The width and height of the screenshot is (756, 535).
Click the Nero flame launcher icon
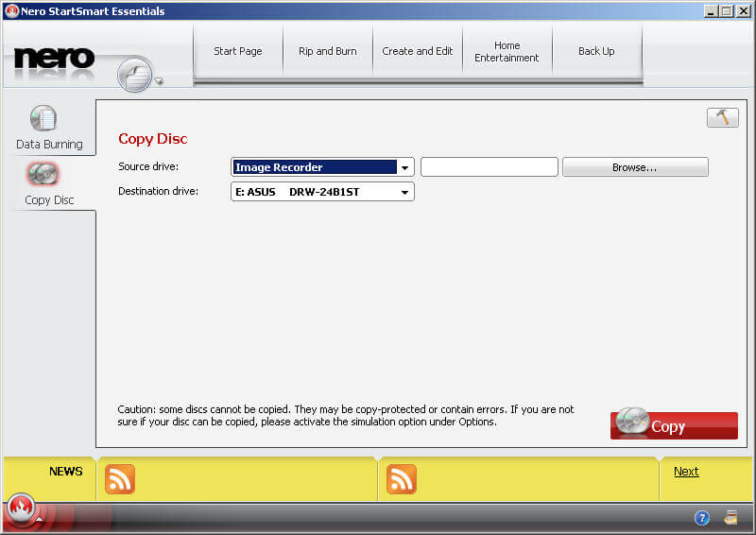click(20, 509)
